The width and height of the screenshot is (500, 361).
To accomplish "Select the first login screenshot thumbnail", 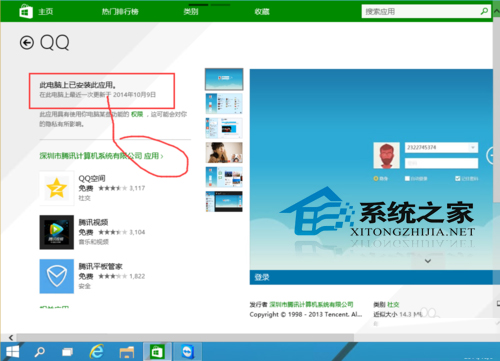I will tap(224, 79).
